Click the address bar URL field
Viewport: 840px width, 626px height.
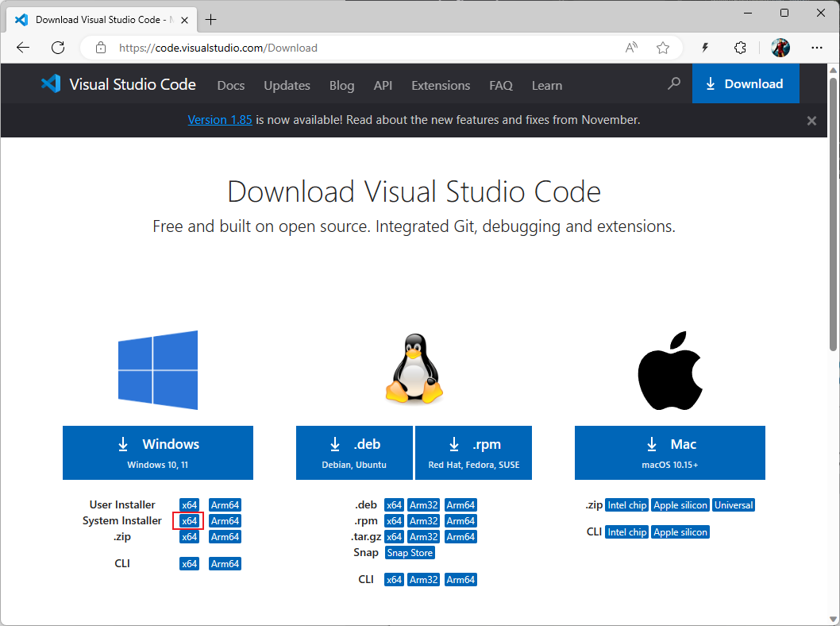357,48
